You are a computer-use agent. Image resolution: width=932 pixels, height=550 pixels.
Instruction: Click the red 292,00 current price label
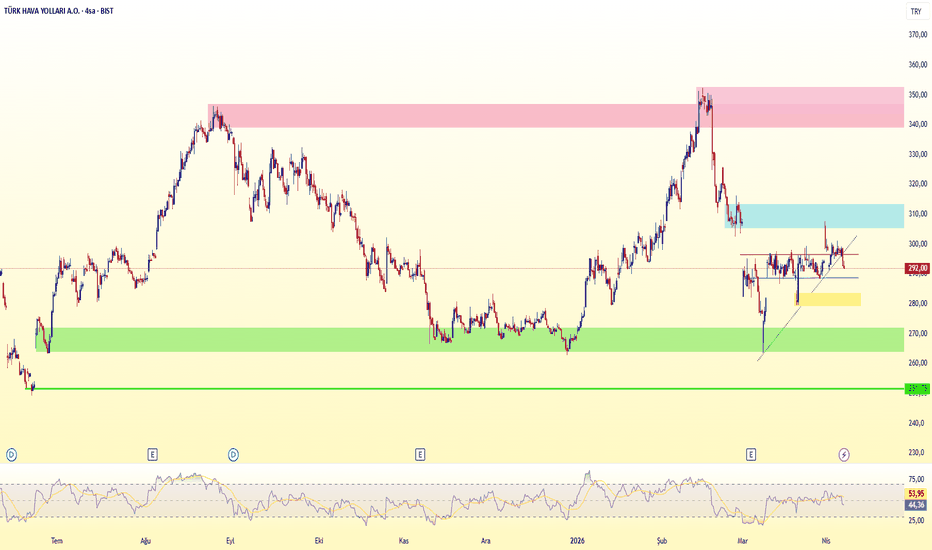click(917, 268)
